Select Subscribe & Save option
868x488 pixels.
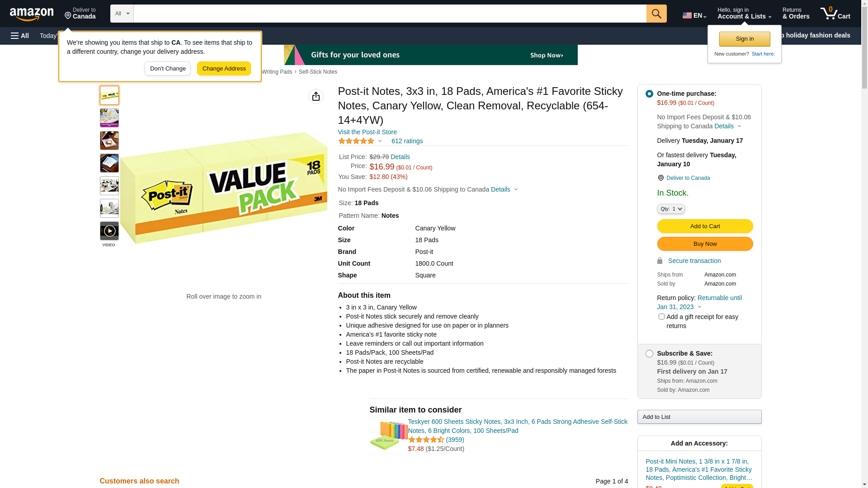[649, 353]
